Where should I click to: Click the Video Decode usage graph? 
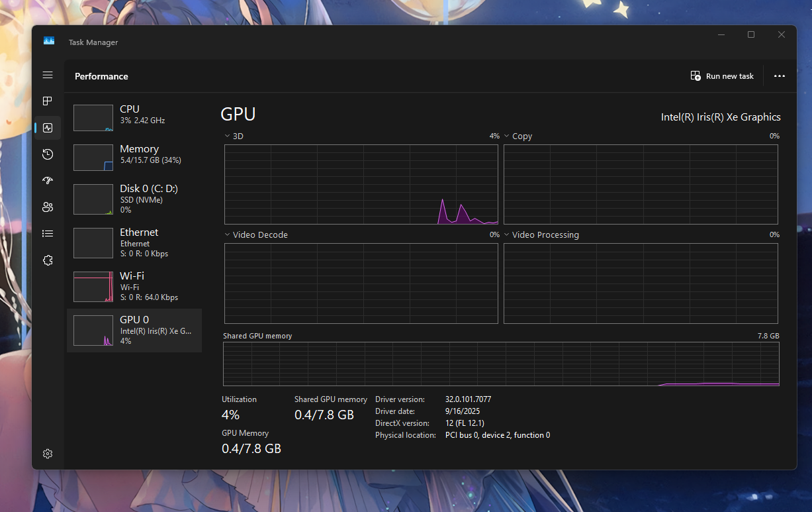pos(361,283)
